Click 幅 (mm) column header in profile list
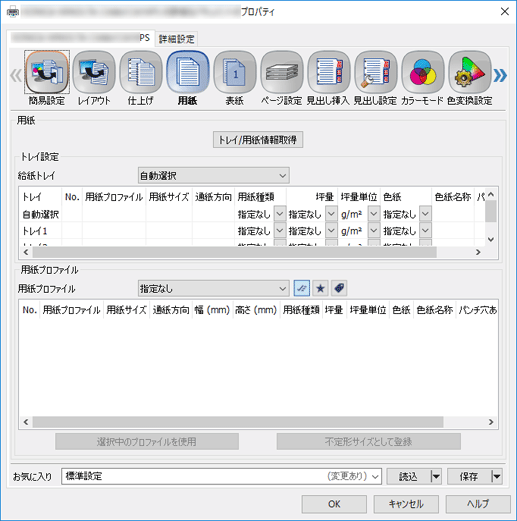Image resolution: width=517 pixels, height=521 pixels. [212, 310]
